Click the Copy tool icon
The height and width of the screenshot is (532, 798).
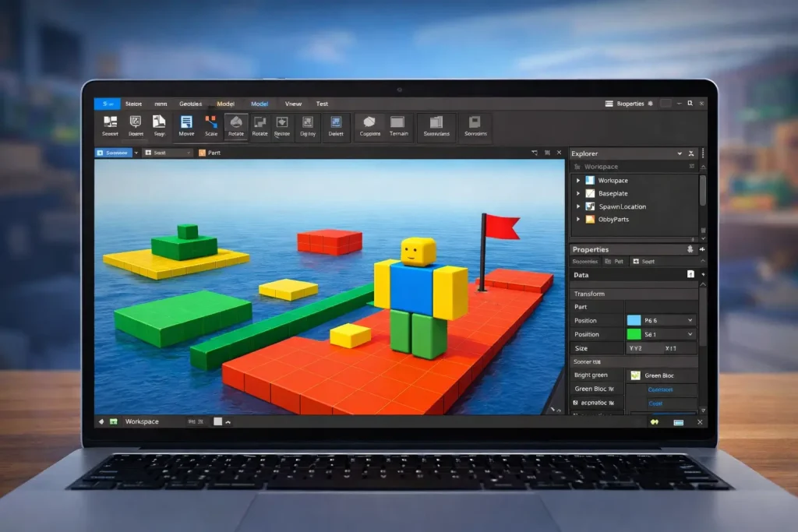click(x=371, y=126)
